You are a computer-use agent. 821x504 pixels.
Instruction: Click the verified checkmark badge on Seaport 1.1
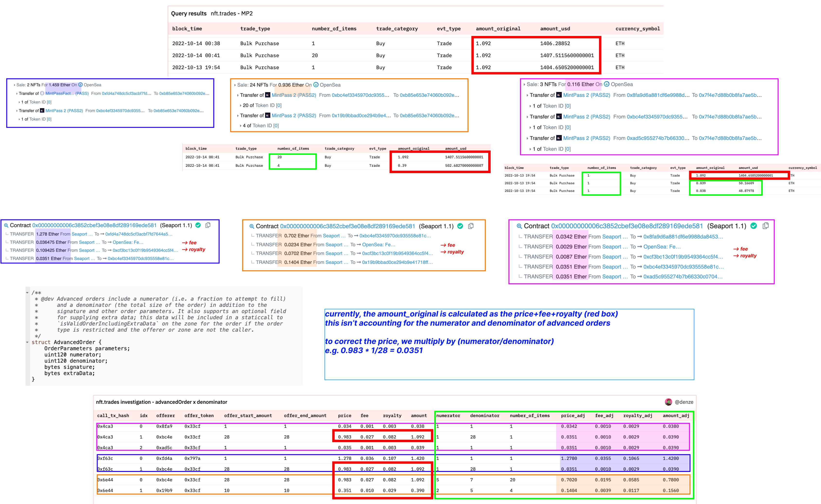pyautogui.click(x=461, y=226)
